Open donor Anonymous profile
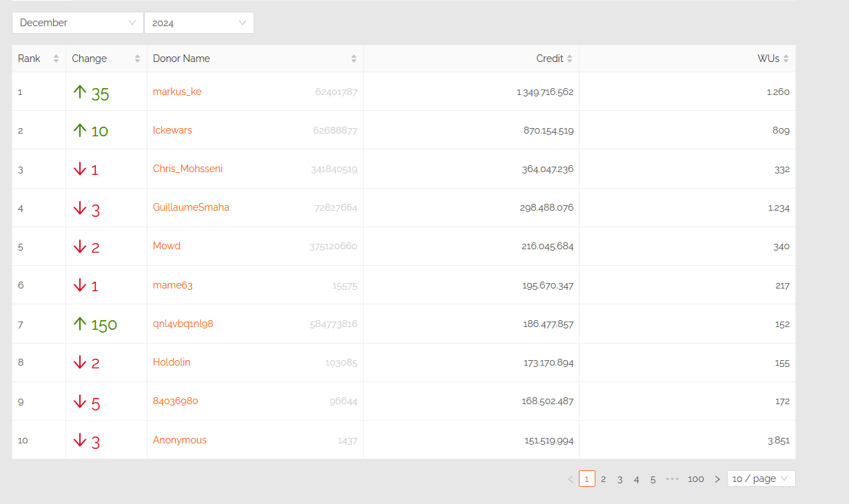The image size is (849, 504). tap(180, 440)
